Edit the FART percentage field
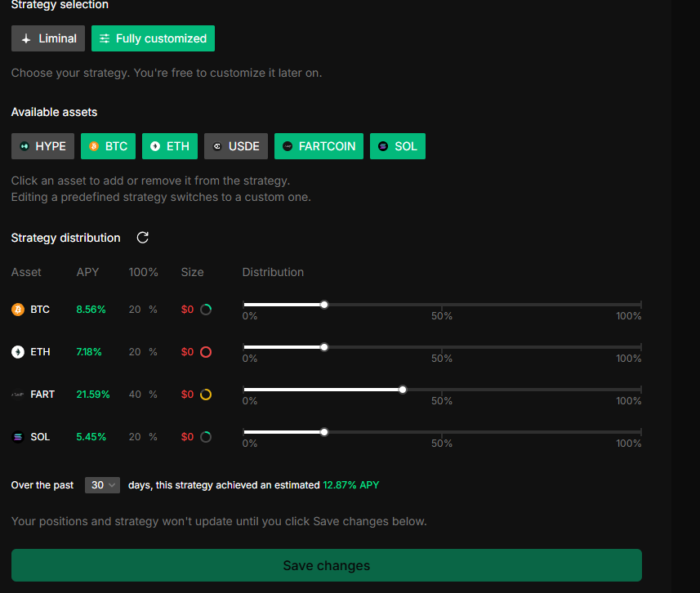 pyautogui.click(x=136, y=395)
